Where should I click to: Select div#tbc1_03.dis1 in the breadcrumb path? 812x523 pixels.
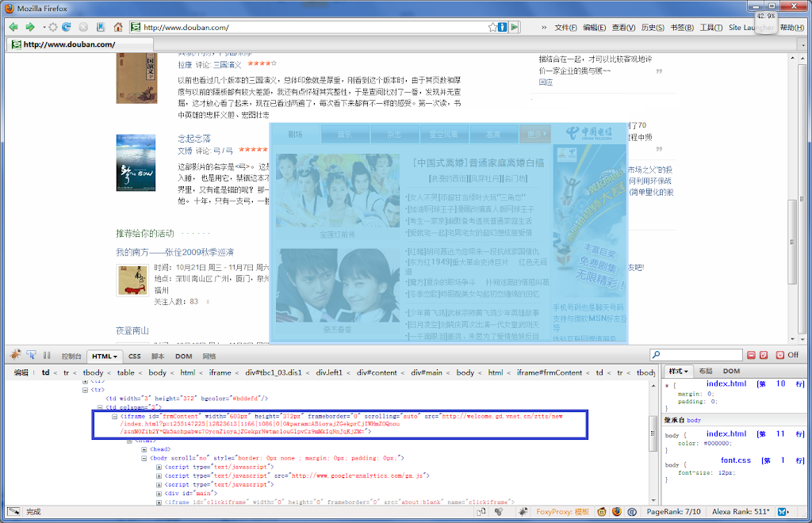coord(274,372)
